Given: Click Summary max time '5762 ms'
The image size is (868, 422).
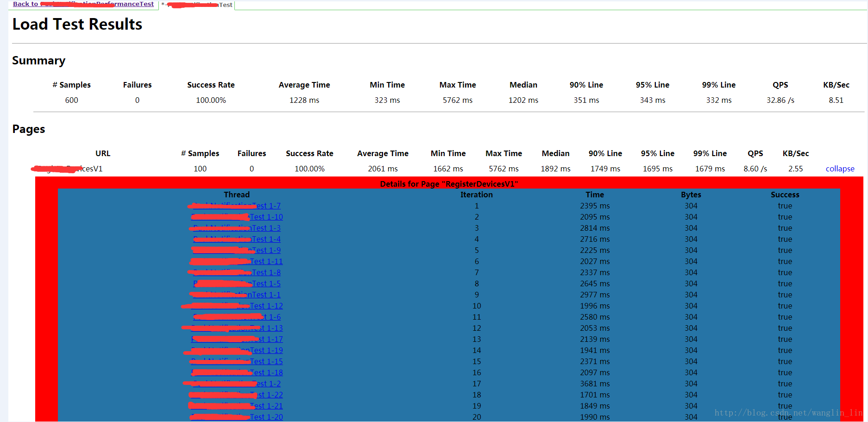Looking at the screenshot, I should coord(458,100).
